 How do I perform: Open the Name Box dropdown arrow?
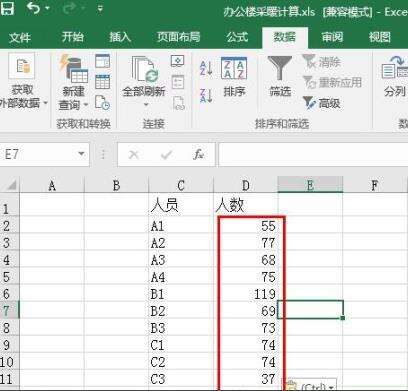pyautogui.click(x=81, y=154)
